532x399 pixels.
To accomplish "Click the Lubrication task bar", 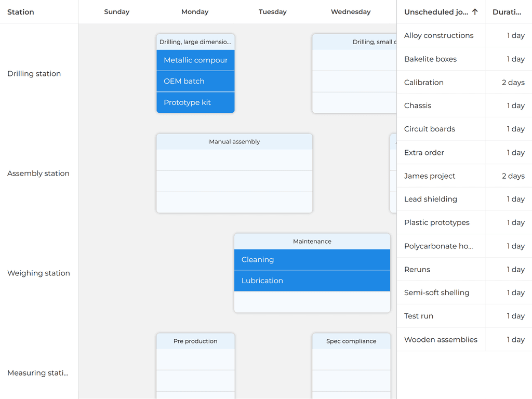I will 312,281.
